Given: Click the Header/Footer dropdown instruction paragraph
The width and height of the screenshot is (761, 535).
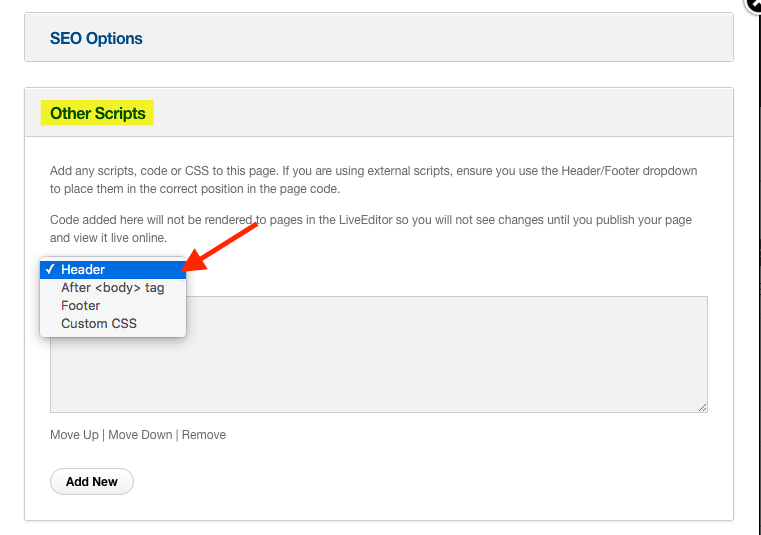Looking at the screenshot, I should [374, 180].
